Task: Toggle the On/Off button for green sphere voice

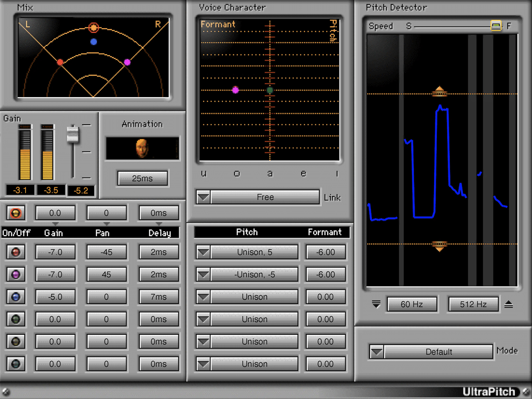Action: coord(15,317)
